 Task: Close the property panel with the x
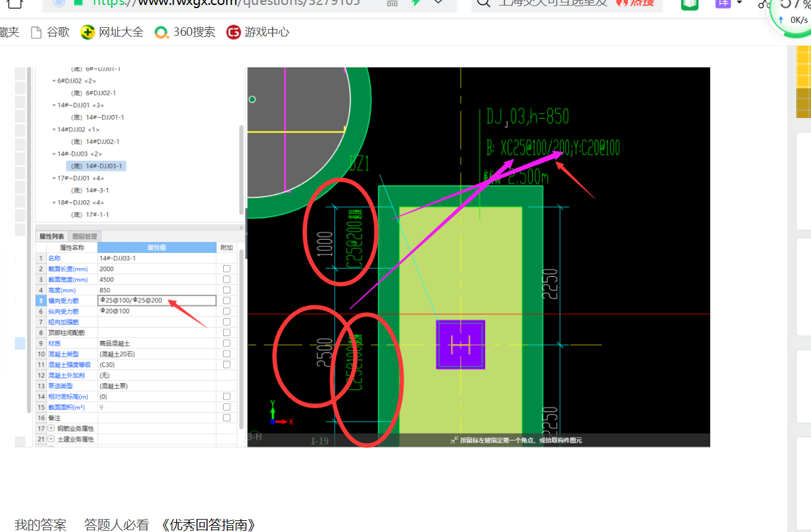241,228
